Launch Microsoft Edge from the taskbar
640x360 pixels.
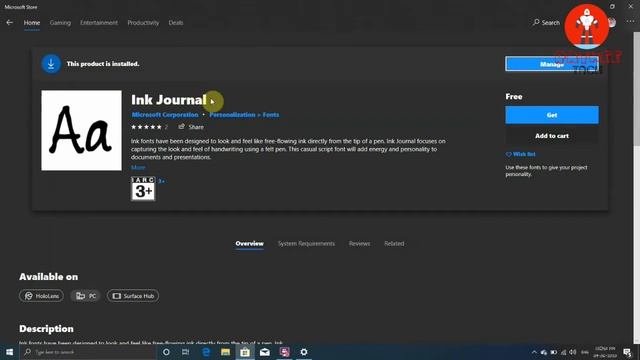point(206,352)
